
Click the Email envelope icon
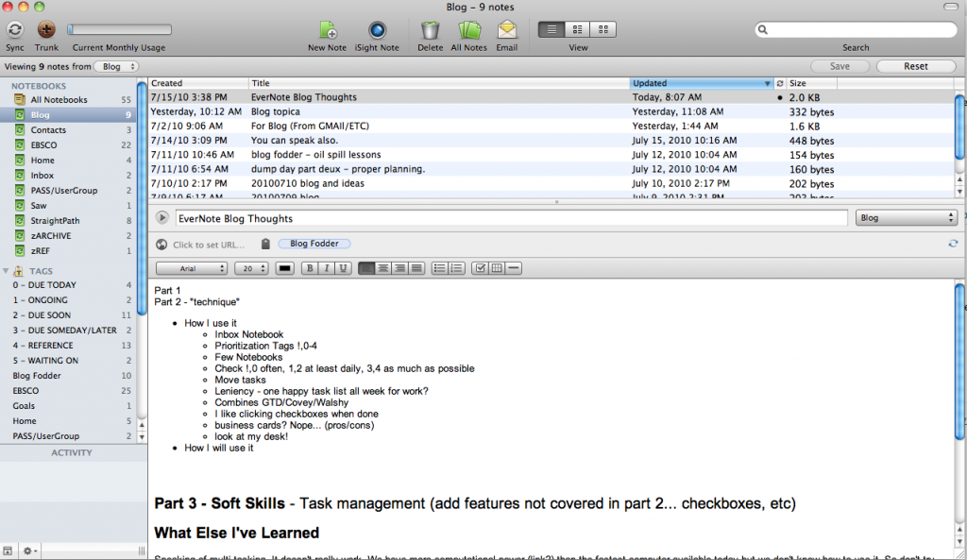pos(506,29)
